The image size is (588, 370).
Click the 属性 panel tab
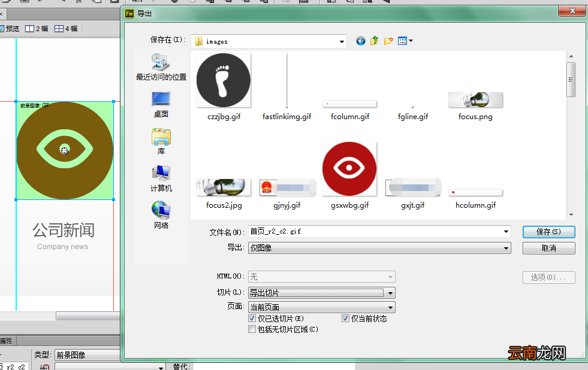tap(7, 341)
